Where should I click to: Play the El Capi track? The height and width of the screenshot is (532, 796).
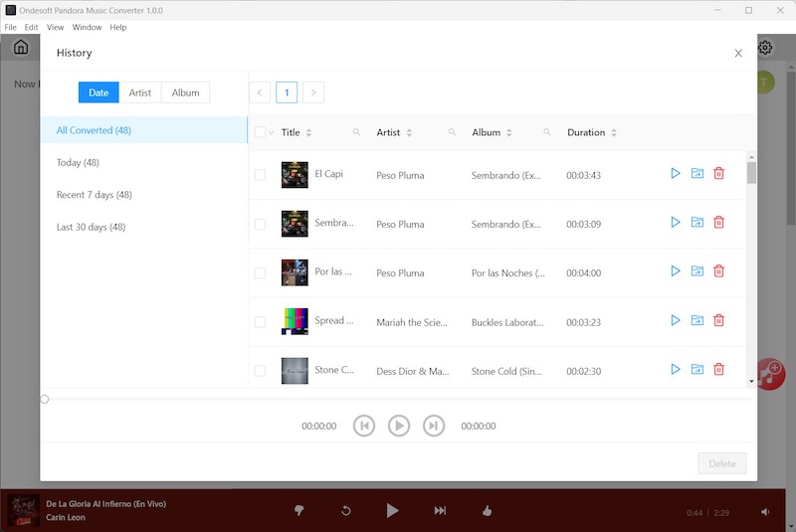point(676,173)
